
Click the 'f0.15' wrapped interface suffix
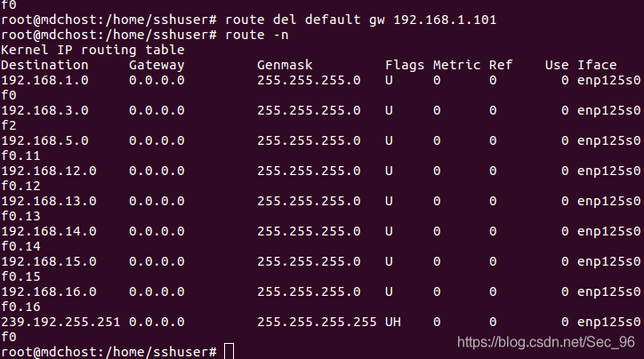pyautogui.click(x=20, y=276)
